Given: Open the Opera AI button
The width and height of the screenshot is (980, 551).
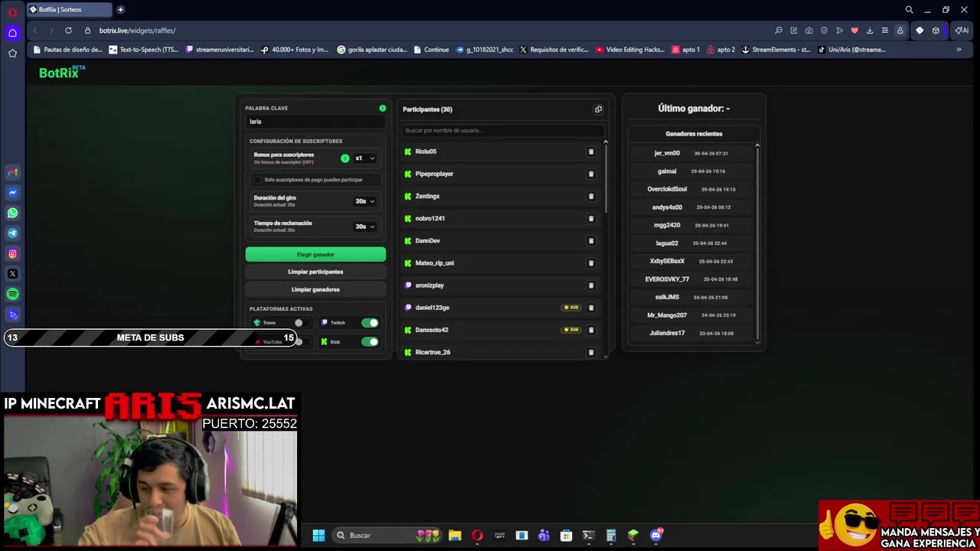Looking at the screenshot, I should (962, 31).
